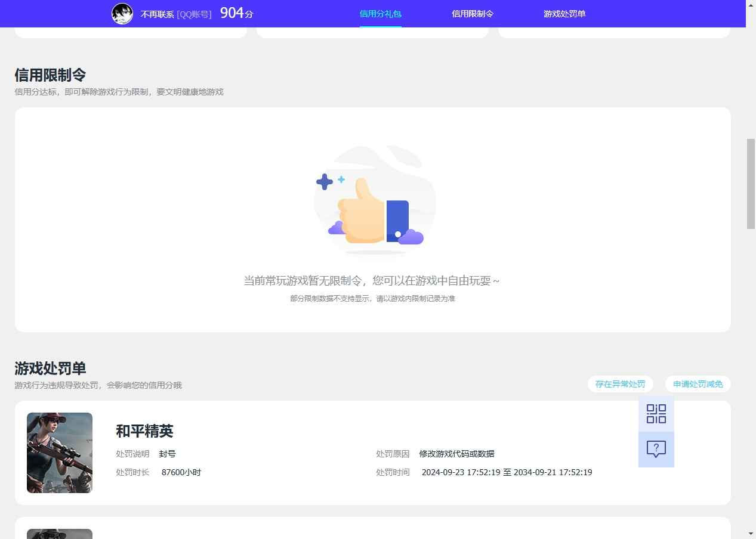Click the 处罚时间 label
The image size is (756, 539).
click(x=393, y=472)
